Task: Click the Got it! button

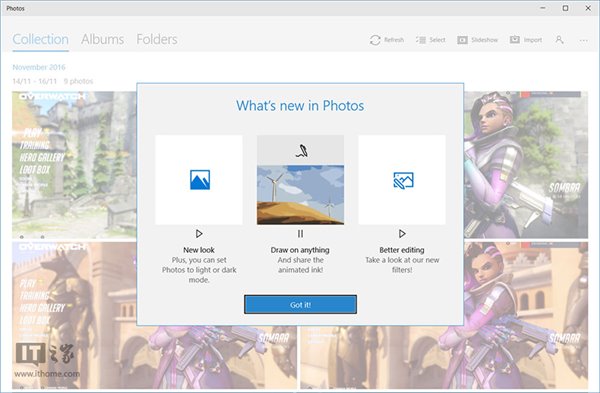Action: [300, 305]
